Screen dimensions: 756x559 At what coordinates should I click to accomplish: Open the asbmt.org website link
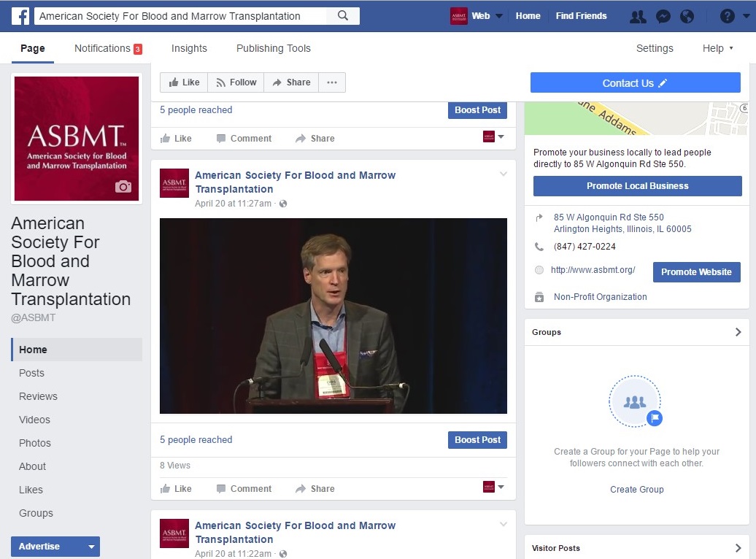pos(593,270)
